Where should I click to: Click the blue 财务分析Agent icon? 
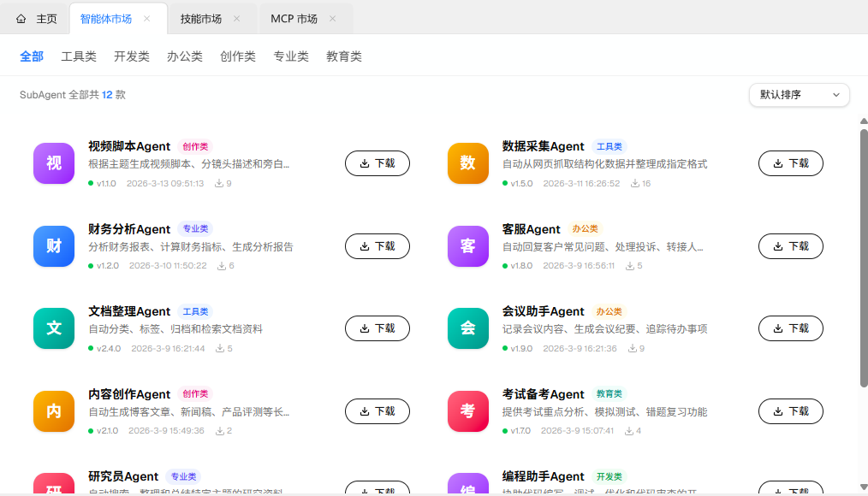coord(54,246)
